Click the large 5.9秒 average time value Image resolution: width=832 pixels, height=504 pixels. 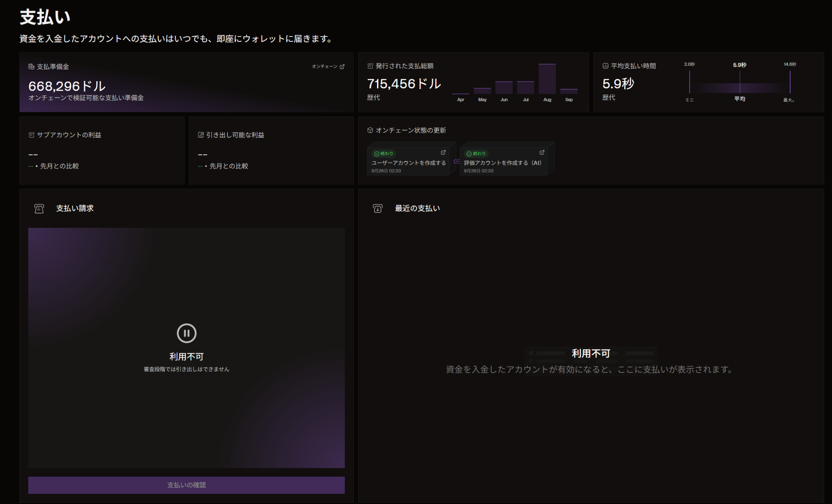tap(618, 84)
